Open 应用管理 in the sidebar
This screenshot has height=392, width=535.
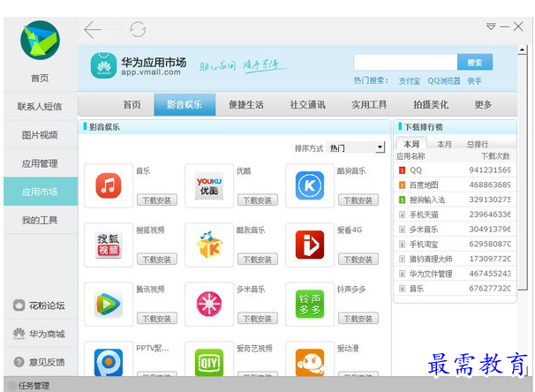41,163
